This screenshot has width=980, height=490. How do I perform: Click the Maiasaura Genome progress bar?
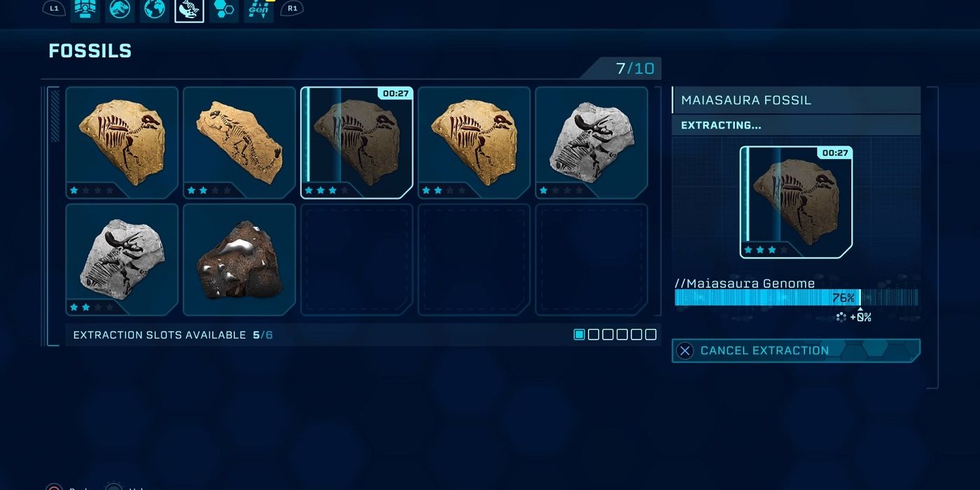tap(796, 298)
